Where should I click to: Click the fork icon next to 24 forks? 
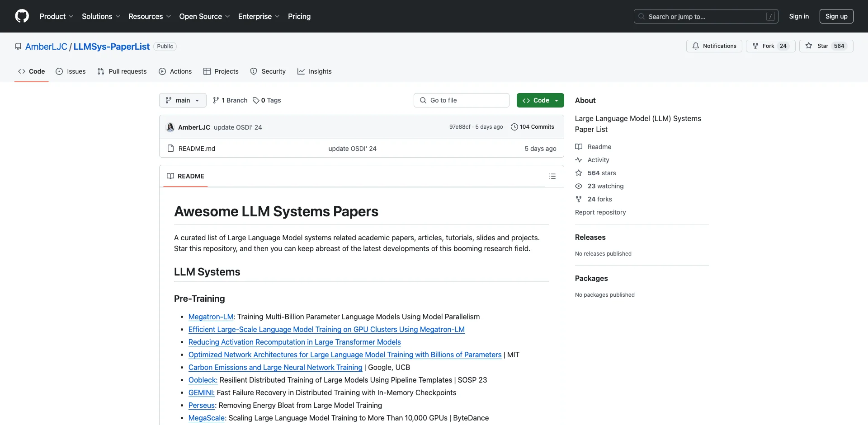[579, 199]
